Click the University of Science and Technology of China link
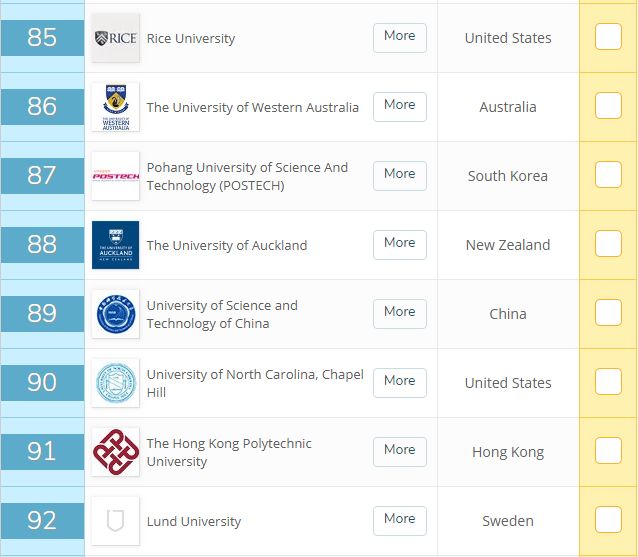The image size is (638, 557). click(222, 315)
